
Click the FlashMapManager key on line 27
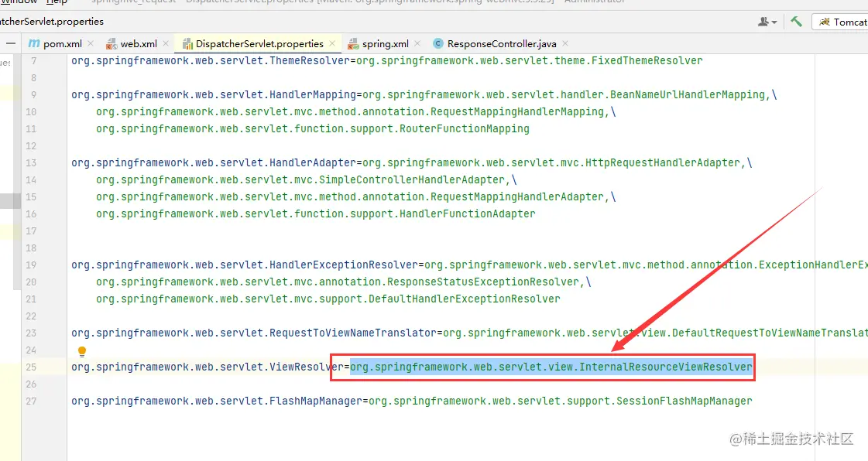[x=316, y=401]
